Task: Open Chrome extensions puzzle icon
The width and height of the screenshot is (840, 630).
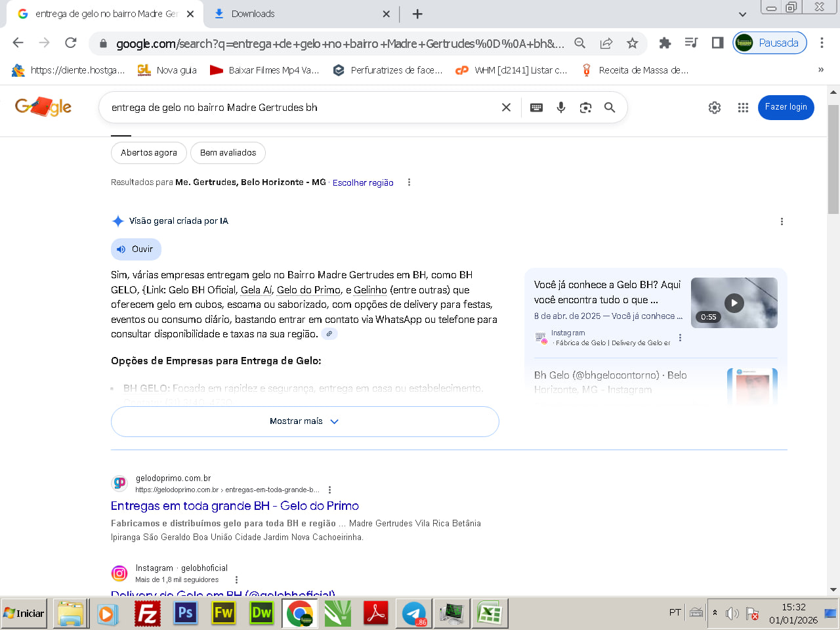Action: pyautogui.click(x=665, y=43)
